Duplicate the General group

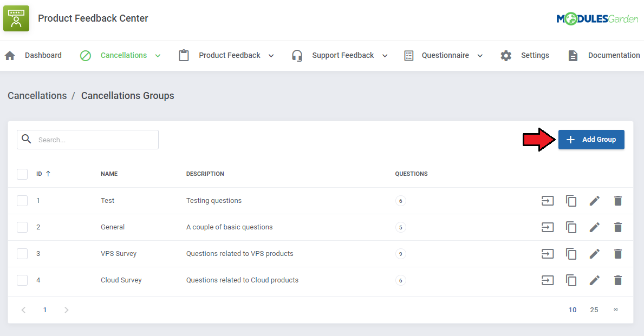(571, 227)
